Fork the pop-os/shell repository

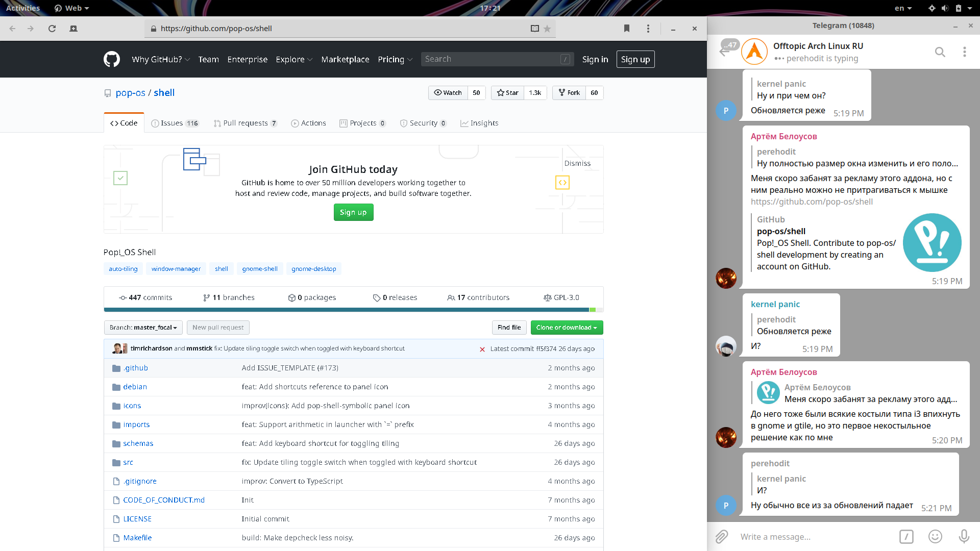pos(569,93)
